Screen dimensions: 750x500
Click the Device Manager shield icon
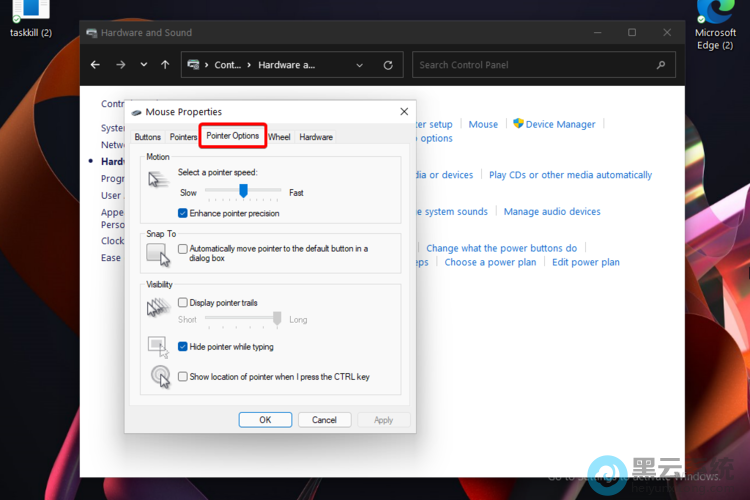coord(518,124)
